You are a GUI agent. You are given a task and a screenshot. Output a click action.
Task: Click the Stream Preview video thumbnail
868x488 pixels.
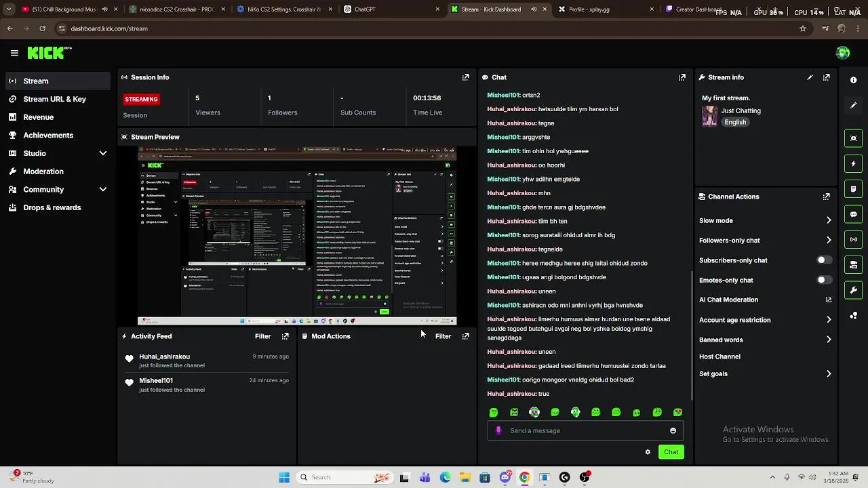(x=297, y=236)
